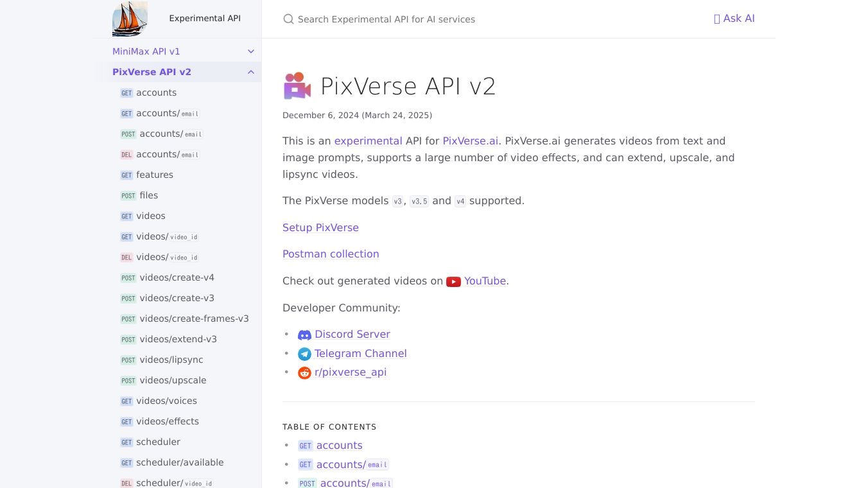
Task: Collapse the PixVerse API v2 section chevron
Action: [x=251, y=72]
